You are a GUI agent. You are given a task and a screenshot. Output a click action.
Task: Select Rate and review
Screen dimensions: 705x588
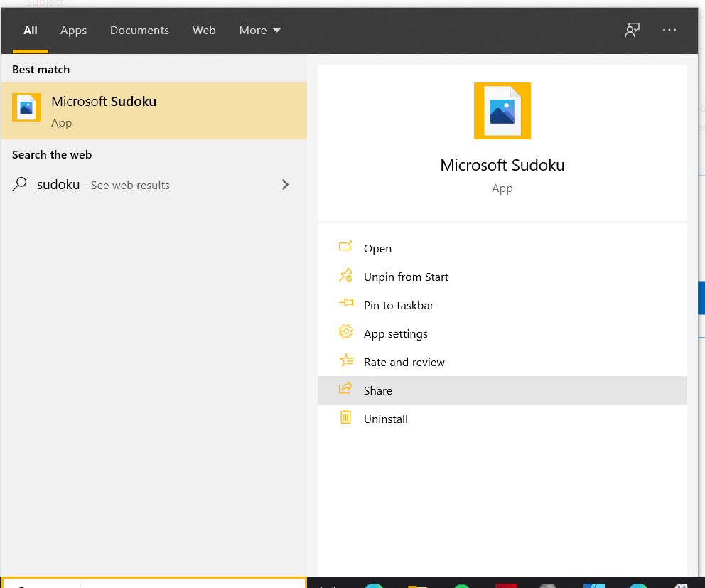coord(502,362)
